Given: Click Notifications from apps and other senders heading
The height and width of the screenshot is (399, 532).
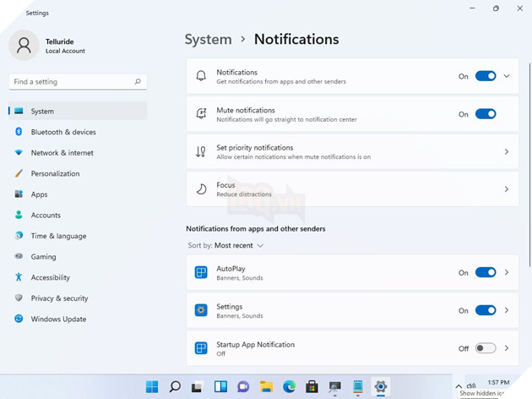Looking at the screenshot, I should (x=256, y=229).
